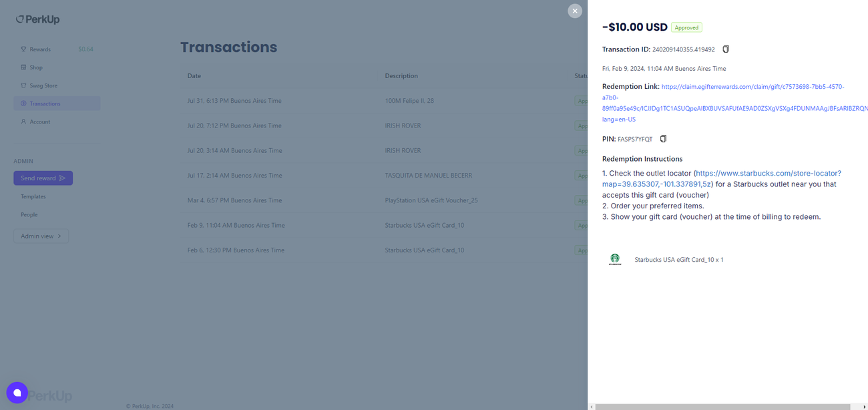Open the Account page
Screen dimensions: 868x410
coord(39,122)
